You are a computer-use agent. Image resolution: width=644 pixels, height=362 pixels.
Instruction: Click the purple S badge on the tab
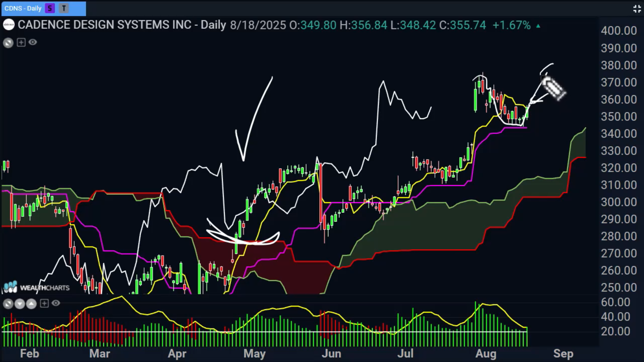[x=50, y=8]
